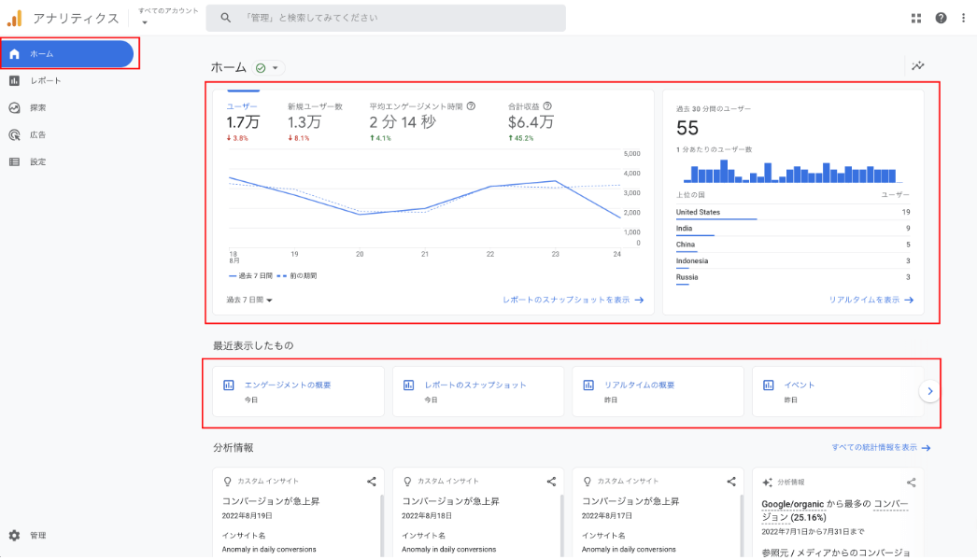The width and height of the screenshot is (977, 560).
Task: Click the lightbulb icon on the 2022年8月17日 insight
Action: (587, 482)
